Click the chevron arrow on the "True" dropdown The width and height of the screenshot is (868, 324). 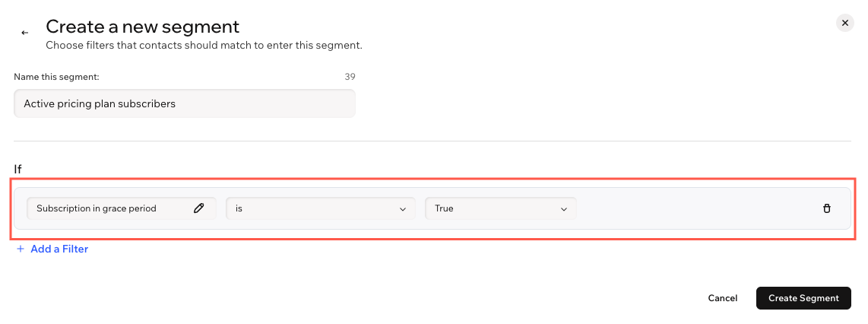563,209
